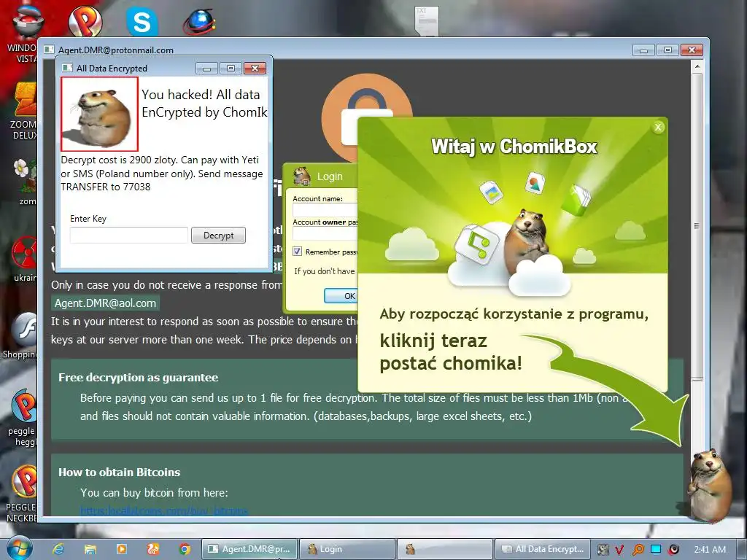Click the 'kliknij teraz postać chomika!' text
This screenshot has height=560, width=747.
(451, 352)
